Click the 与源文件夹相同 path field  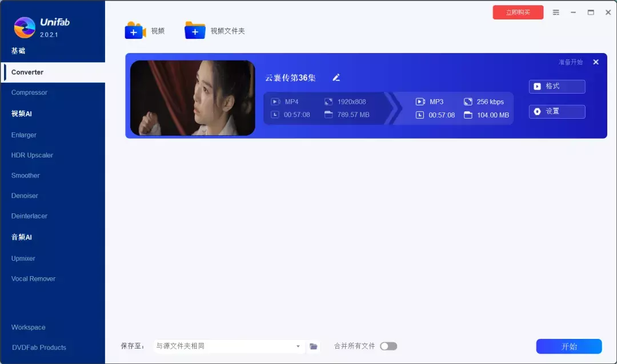(x=229, y=346)
